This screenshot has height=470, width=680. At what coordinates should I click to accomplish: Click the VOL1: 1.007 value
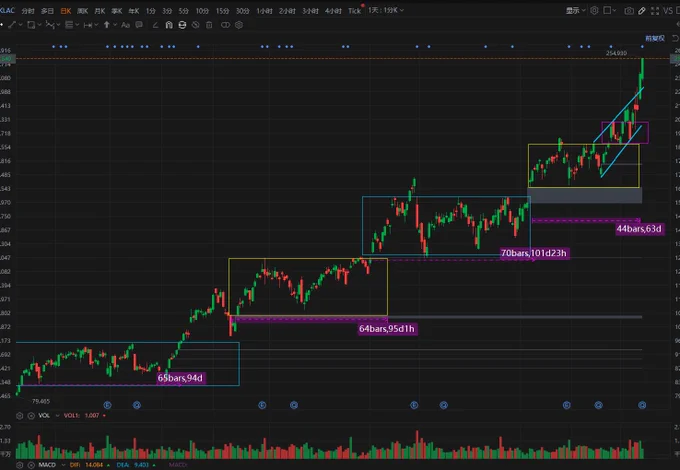(x=82, y=415)
